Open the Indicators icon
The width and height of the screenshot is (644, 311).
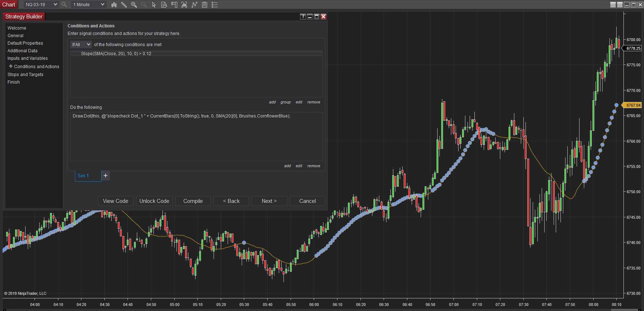[194, 5]
